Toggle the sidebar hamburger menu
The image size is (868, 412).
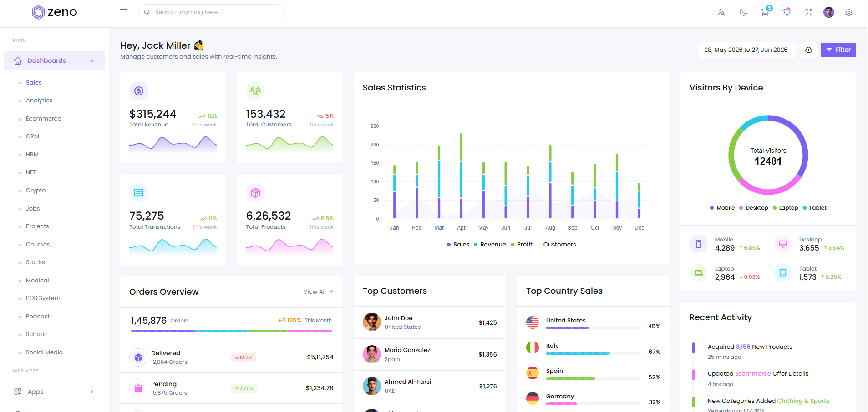pyautogui.click(x=124, y=12)
